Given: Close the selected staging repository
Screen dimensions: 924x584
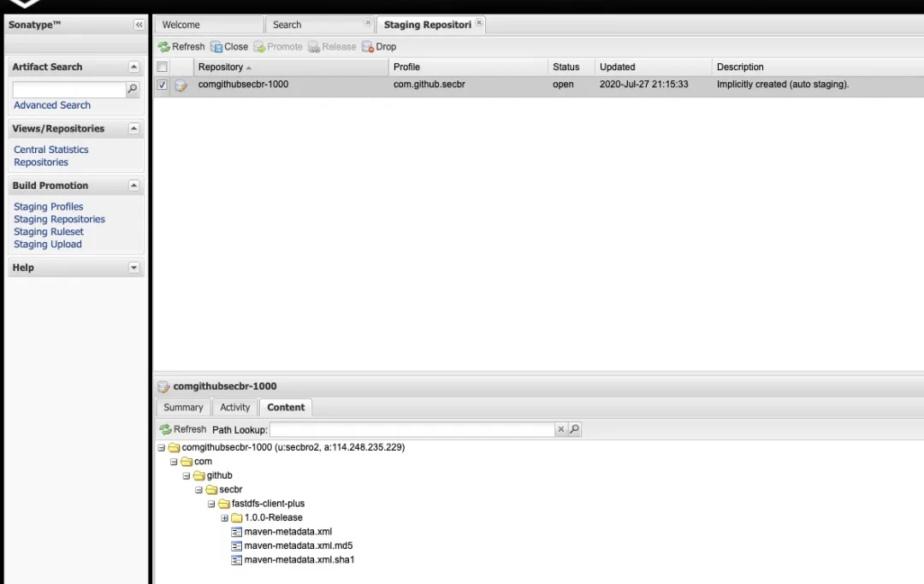Looking at the screenshot, I should pyautogui.click(x=229, y=47).
